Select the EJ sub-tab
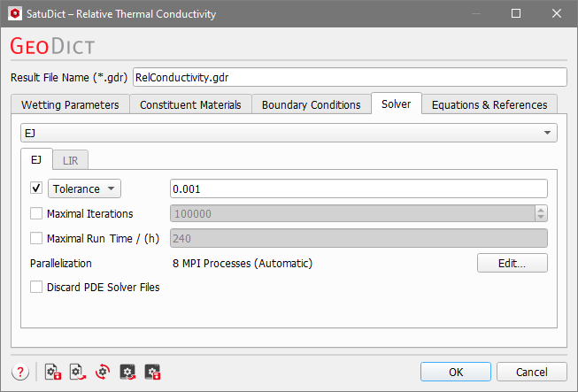 (36, 159)
